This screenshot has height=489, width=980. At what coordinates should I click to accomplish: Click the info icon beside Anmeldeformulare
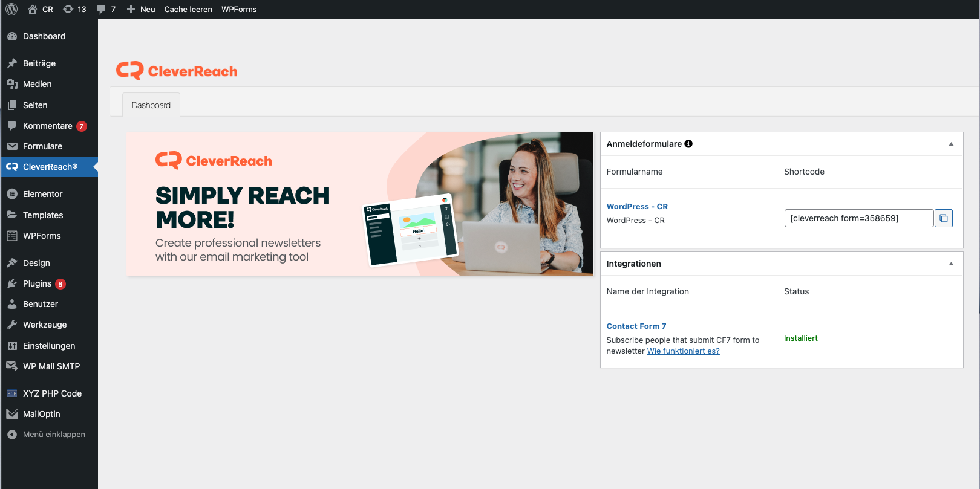(x=688, y=144)
